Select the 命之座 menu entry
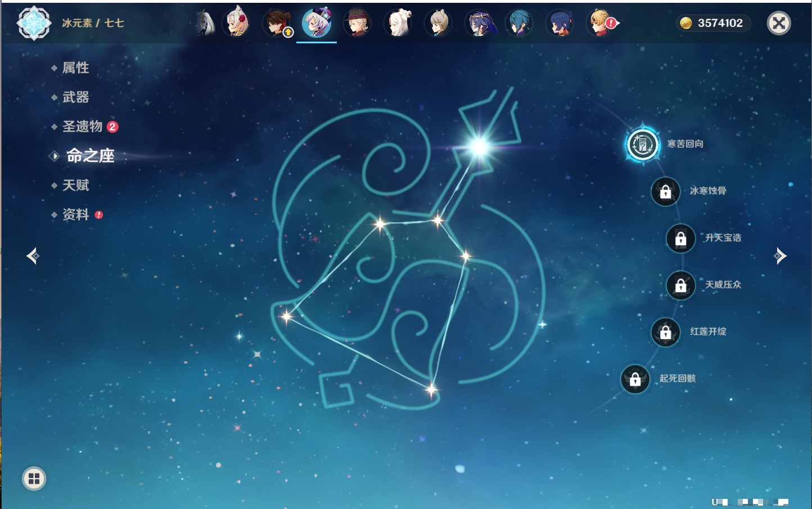 [91, 156]
